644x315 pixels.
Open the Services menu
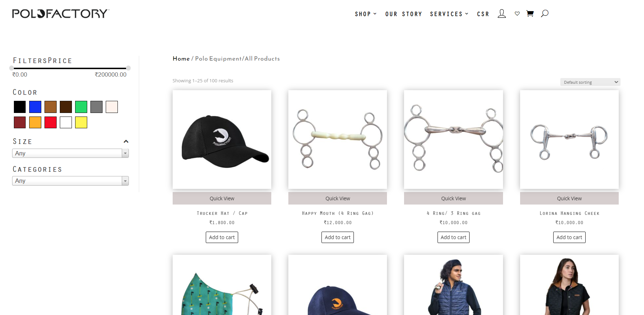[449, 14]
